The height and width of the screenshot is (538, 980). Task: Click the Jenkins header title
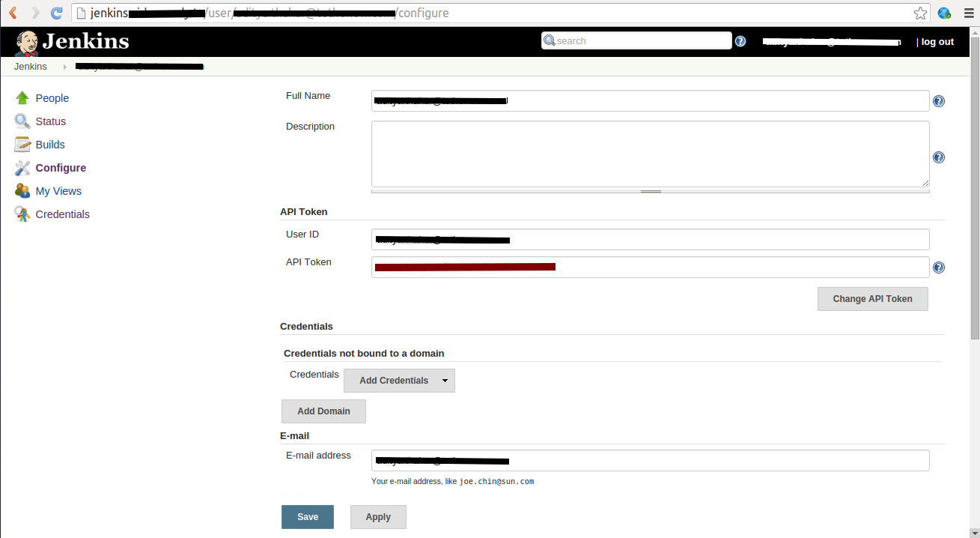tap(85, 41)
